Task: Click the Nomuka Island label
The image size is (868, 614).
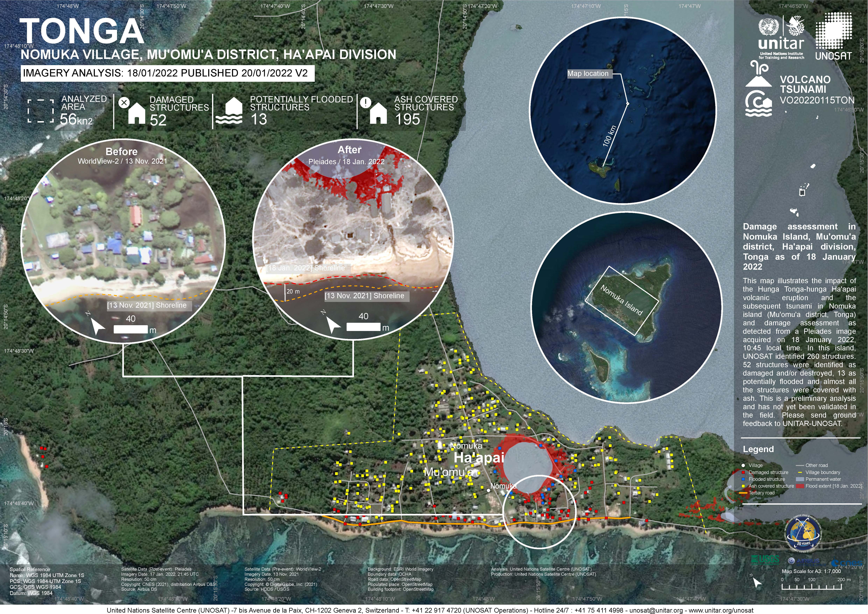Action: [x=621, y=301]
